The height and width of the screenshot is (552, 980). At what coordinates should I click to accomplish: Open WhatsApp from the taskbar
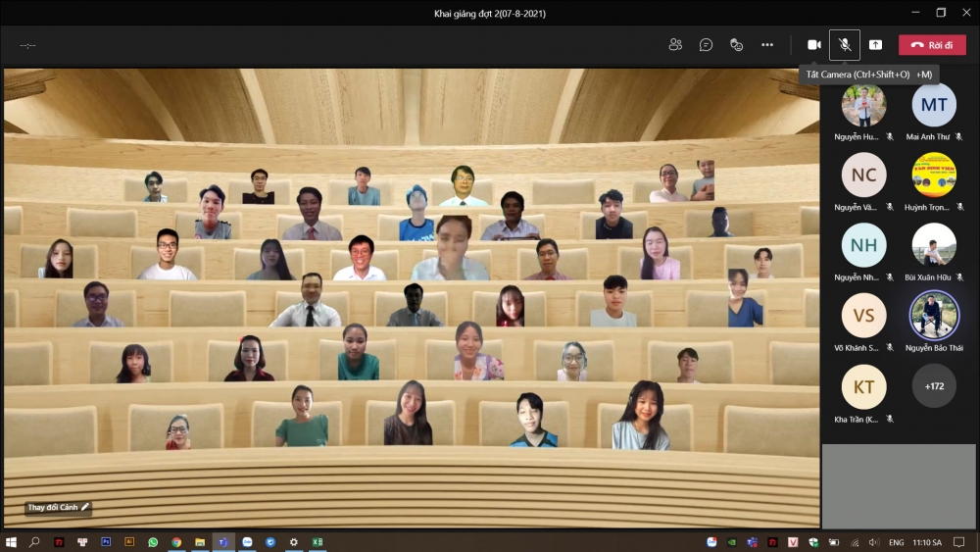click(x=153, y=542)
